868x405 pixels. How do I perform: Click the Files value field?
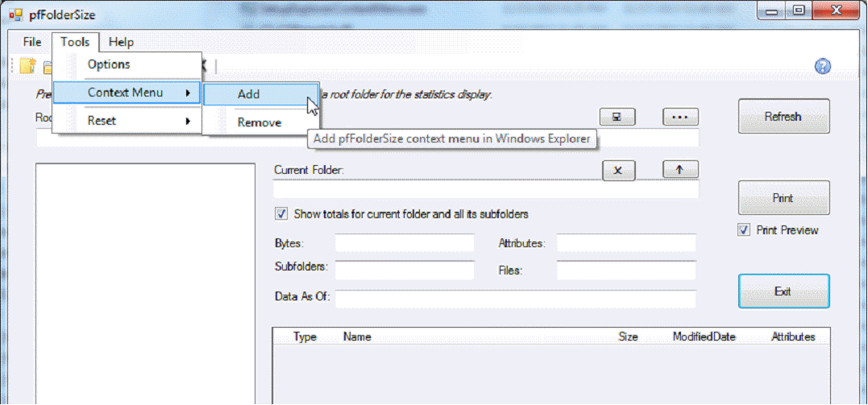coord(626,270)
